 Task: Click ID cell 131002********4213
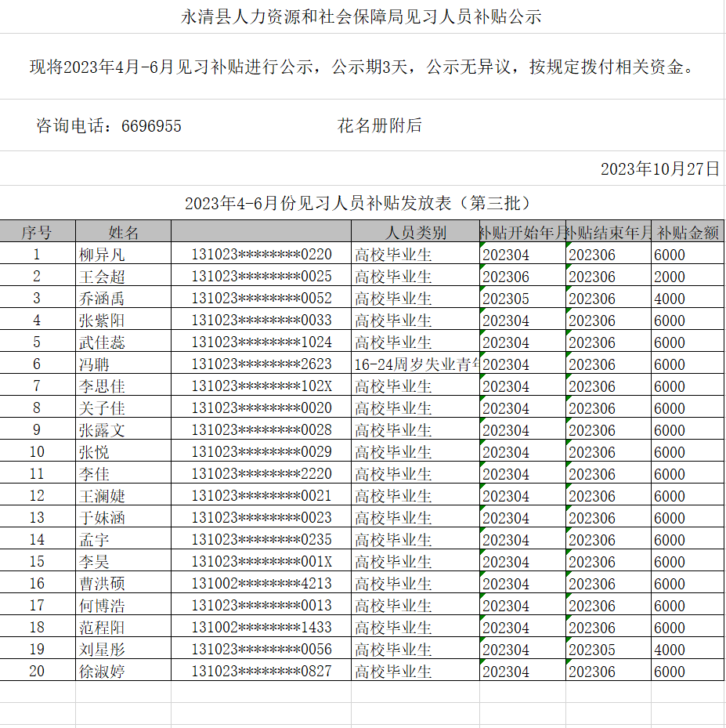tap(261, 583)
